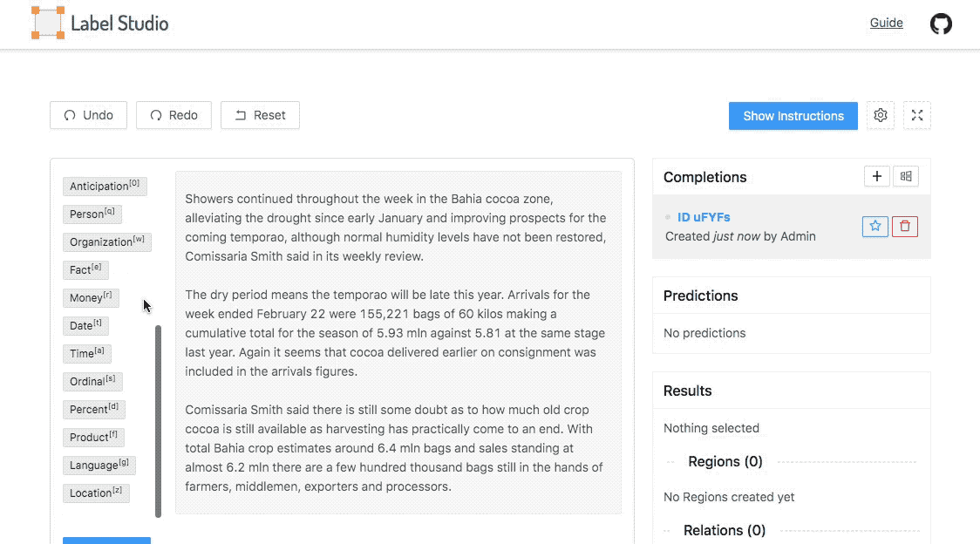Star completion ID uFYFs
The width and height of the screenshot is (980, 544).
point(875,227)
